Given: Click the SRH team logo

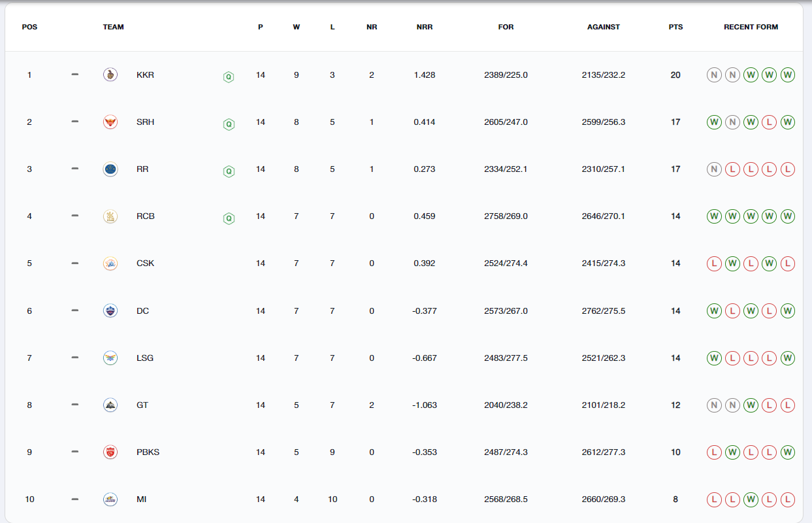Looking at the screenshot, I should pyautogui.click(x=110, y=122).
